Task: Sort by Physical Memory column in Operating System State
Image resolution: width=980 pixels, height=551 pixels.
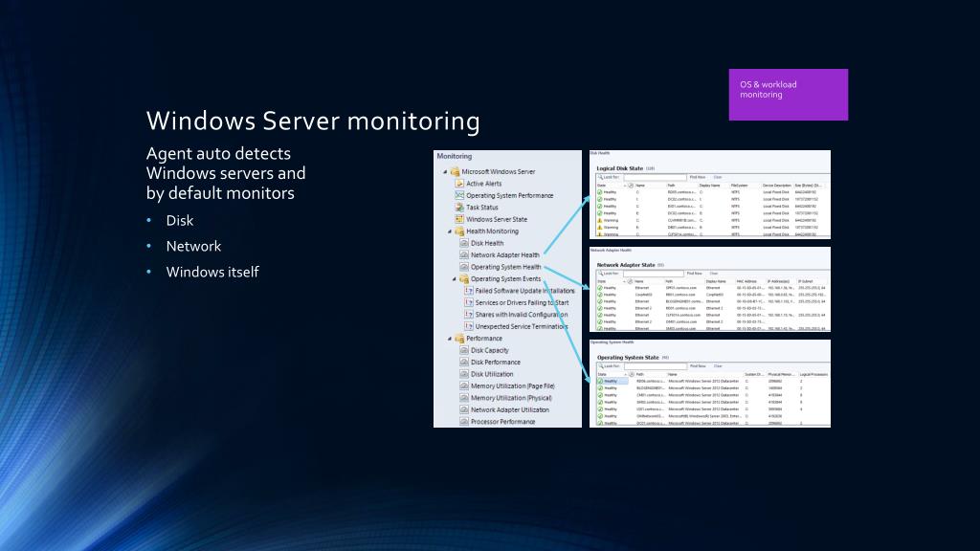Action: click(x=781, y=374)
